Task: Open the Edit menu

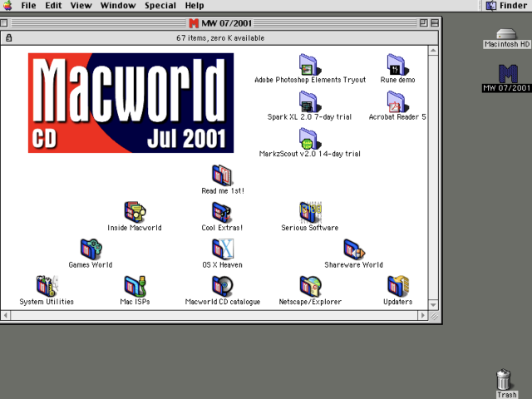Action: tap(53, 6)
